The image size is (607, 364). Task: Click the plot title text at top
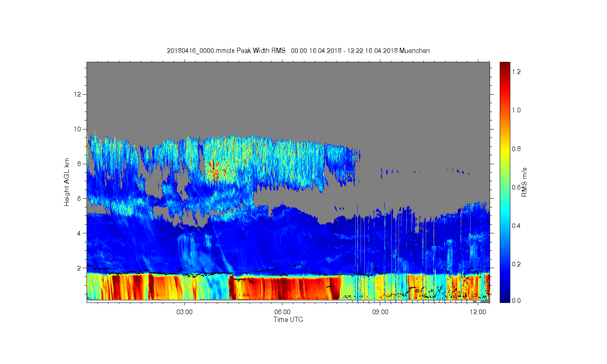[x=298, y=51]
